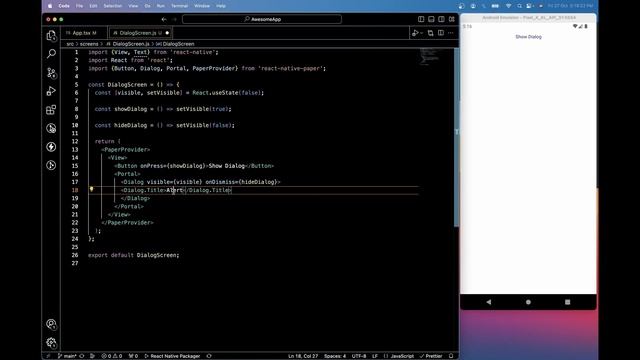Click the no ports forwarded status item
640x360 pixels.
point(133,356)
